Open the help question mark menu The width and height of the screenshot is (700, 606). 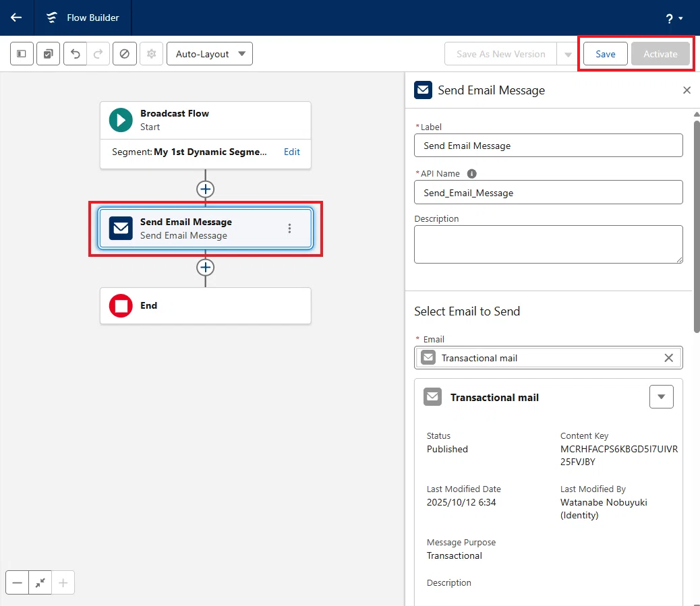pos(674,18)
